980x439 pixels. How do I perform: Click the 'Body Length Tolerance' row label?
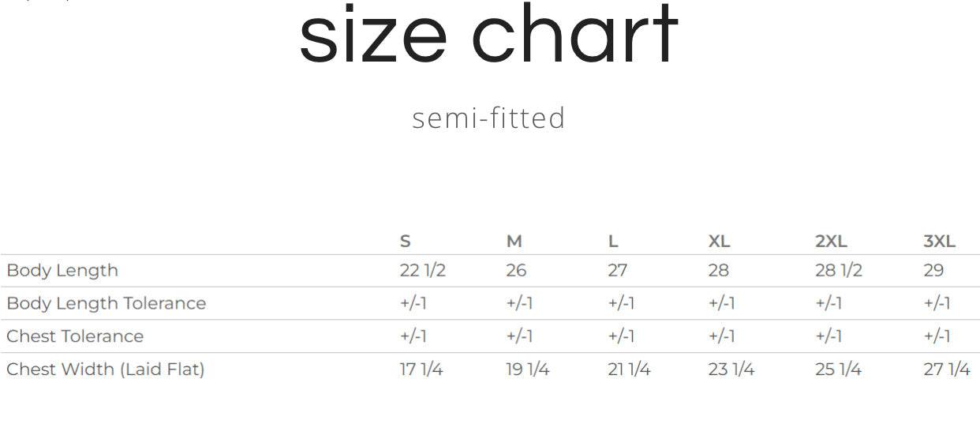pos(106,304)
